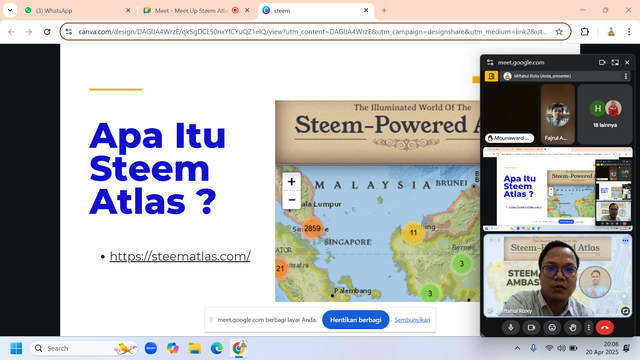Close the Meet tab
This screenshot has height=360, width=640.
tap(247, 11)
